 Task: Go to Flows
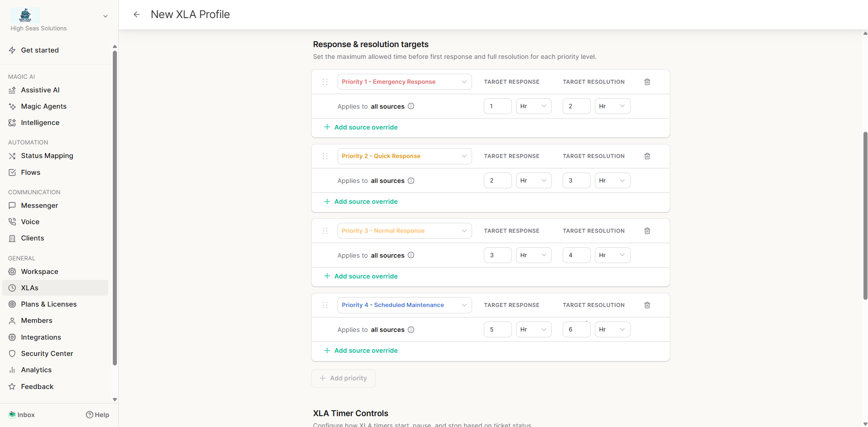[x=55, y=173]
